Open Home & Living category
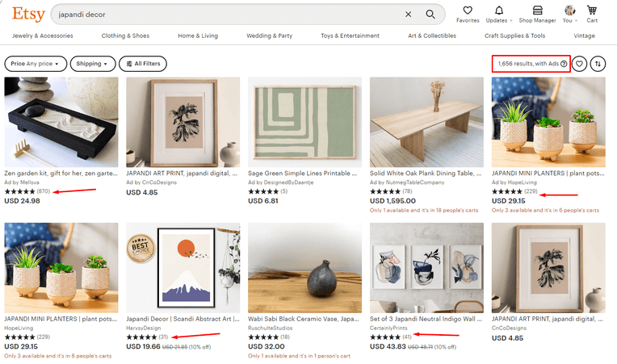The width and height of the screenshot is (617, 364). click(x=198, y=36)
